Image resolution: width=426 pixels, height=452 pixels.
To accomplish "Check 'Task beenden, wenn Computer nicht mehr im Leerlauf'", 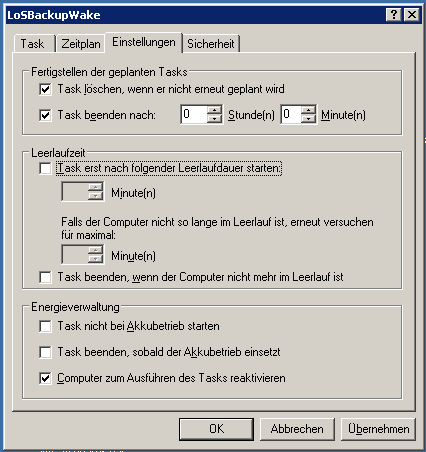I will [45, 277].
